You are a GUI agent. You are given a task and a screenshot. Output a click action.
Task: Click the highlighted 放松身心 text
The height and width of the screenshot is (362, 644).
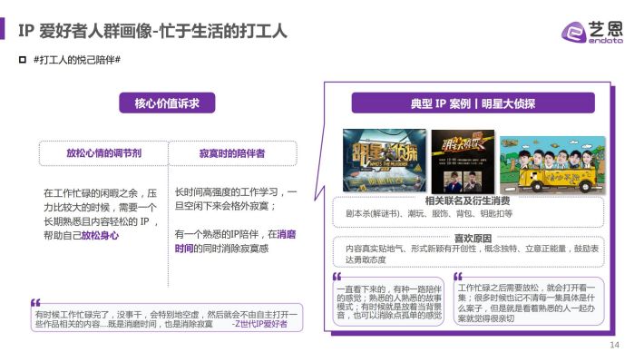[100, 236]
